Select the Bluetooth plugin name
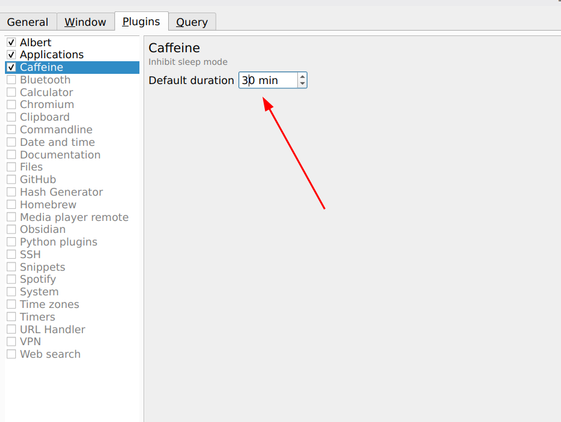The image size is (561, 422). click(x=45, y=80)
